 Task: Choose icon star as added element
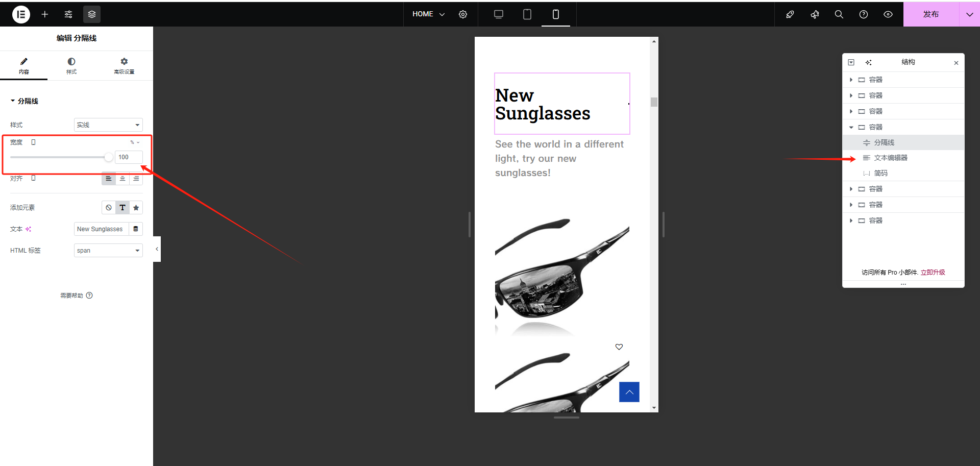point(136,208)
